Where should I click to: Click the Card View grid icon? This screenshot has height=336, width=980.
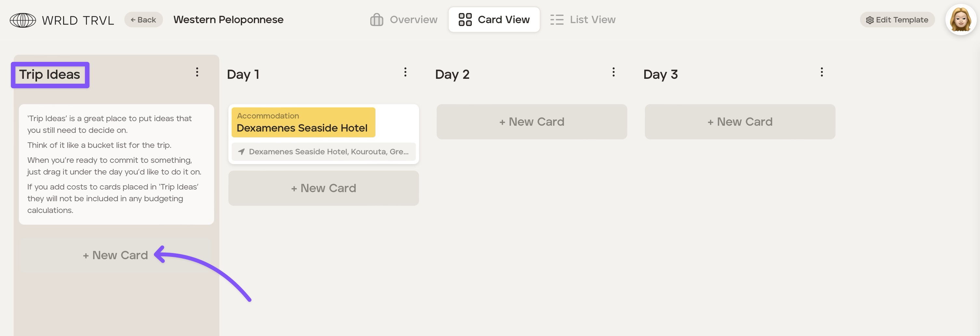click(x=465, y=20)
